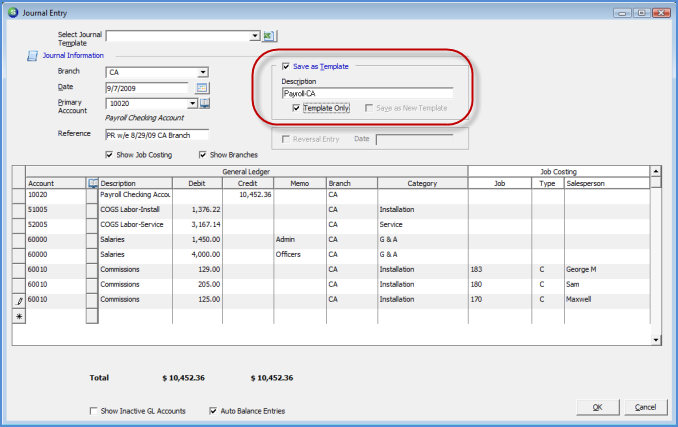Viewport: 678px width, 427px height.
Task: Click the account lookup icon beside Primary Account
Action: (205, 103)
